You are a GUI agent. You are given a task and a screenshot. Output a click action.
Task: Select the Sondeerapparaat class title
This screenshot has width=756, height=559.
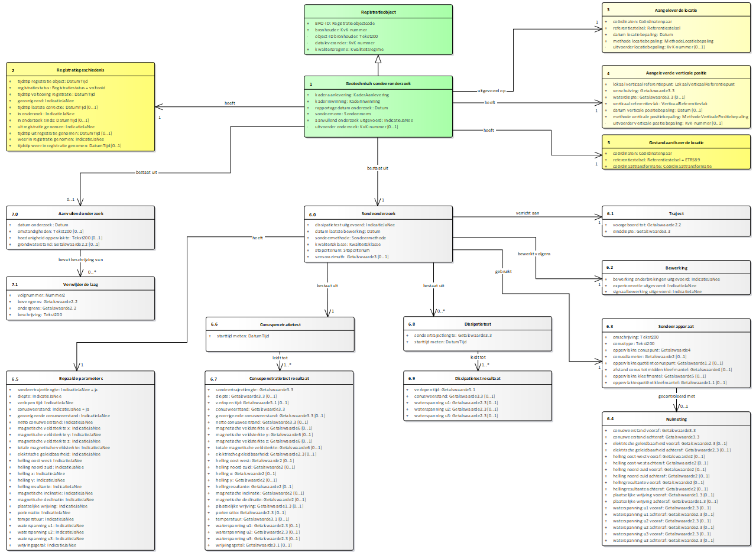coord(677,326)
